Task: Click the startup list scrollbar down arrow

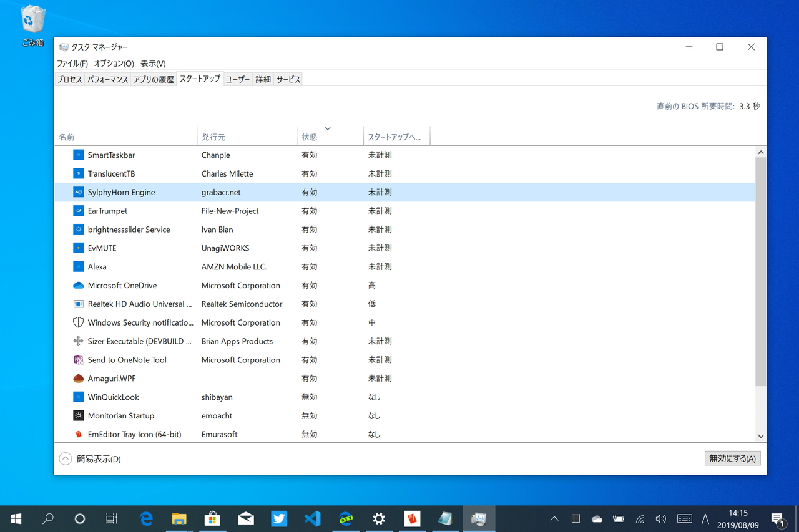Action: (x=761, y=437)
